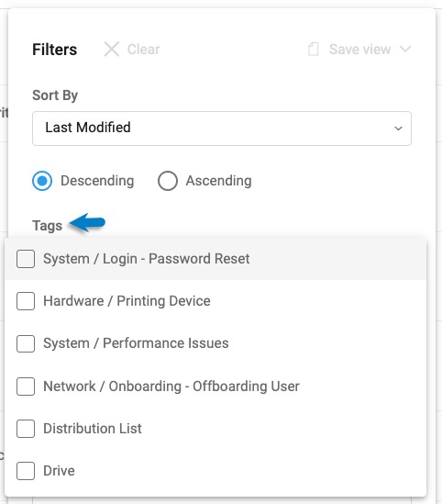Pick the System / Performance Issues entry
This screenshot has width=442, height=504.
click(x=215, y=343)
